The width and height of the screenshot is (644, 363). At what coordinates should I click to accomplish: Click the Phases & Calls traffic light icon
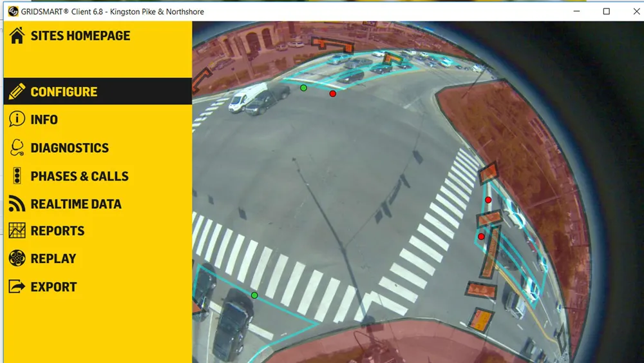pos(17,175)
